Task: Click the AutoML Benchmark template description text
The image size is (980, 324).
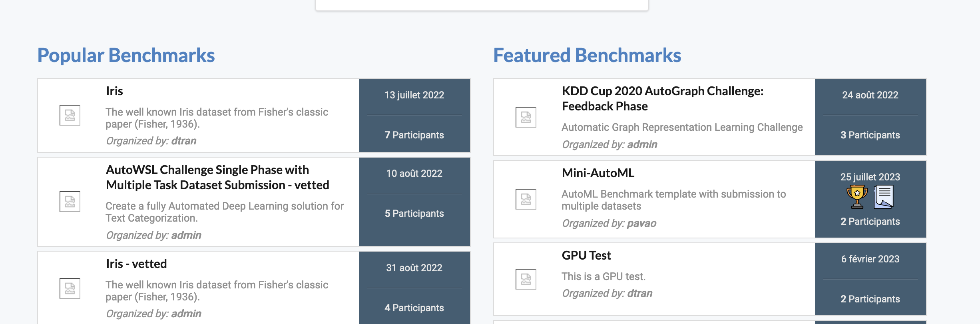Action: 673,200
